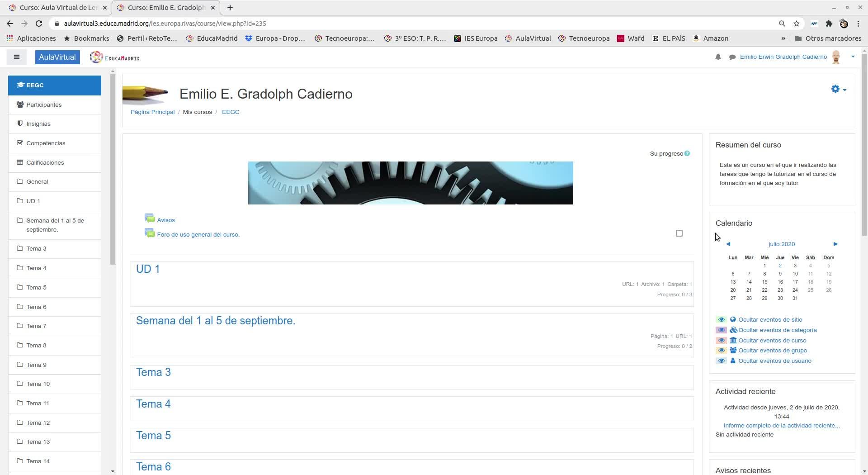
Task: Go to next month in calendar
Action: pyautogui.click(x=835, y=244)
